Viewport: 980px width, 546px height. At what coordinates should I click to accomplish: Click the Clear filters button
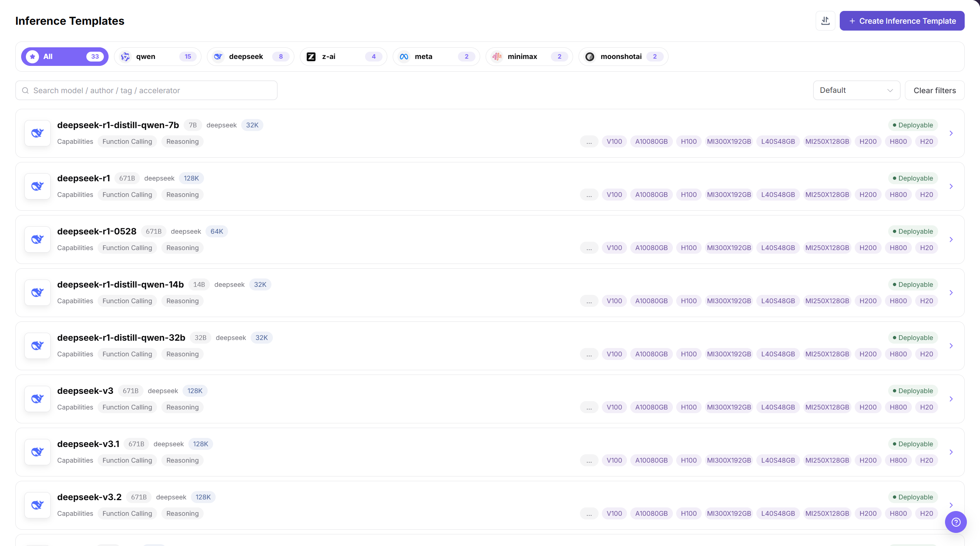[934, 91]
